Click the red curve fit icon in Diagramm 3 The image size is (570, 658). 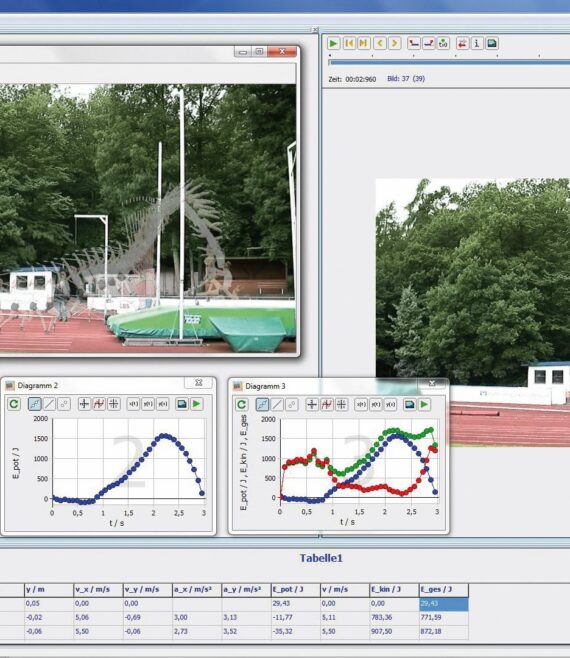[327, 405]
